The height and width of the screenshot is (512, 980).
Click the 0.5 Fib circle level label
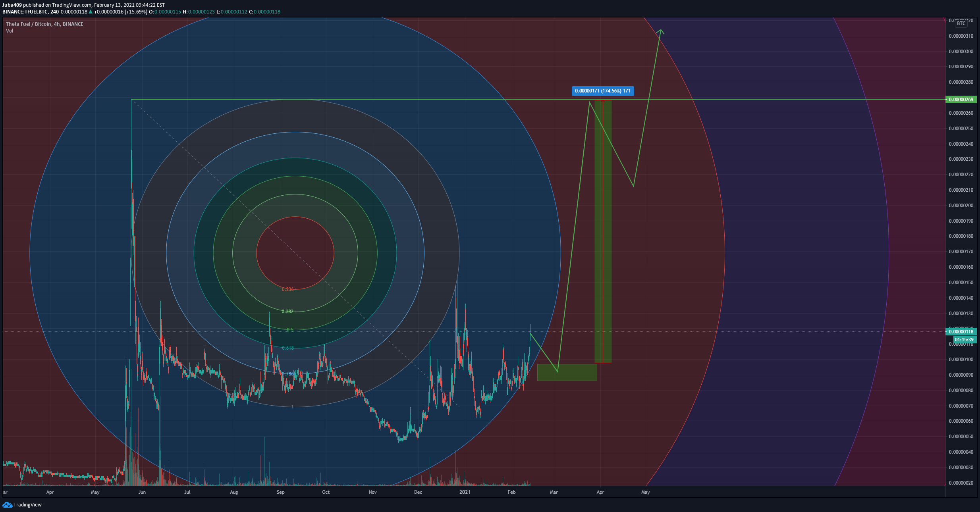(290, 330)
